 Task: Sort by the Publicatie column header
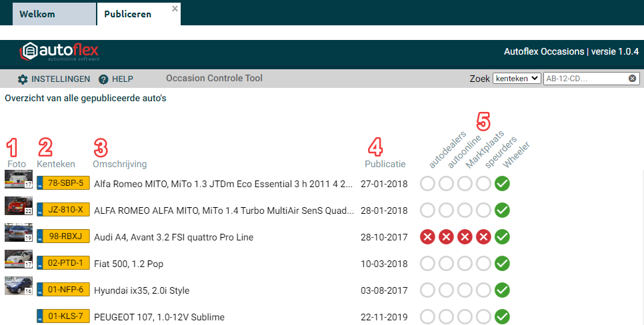coord(385,164)
